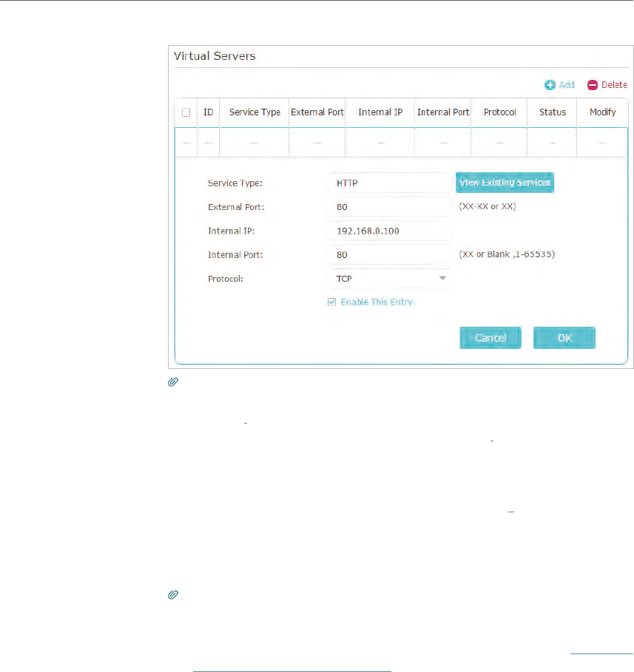Click the Internal IP field 192.168.0.100
The width and height of the screenshot is (634, 672).
click(x=391, y=231)
